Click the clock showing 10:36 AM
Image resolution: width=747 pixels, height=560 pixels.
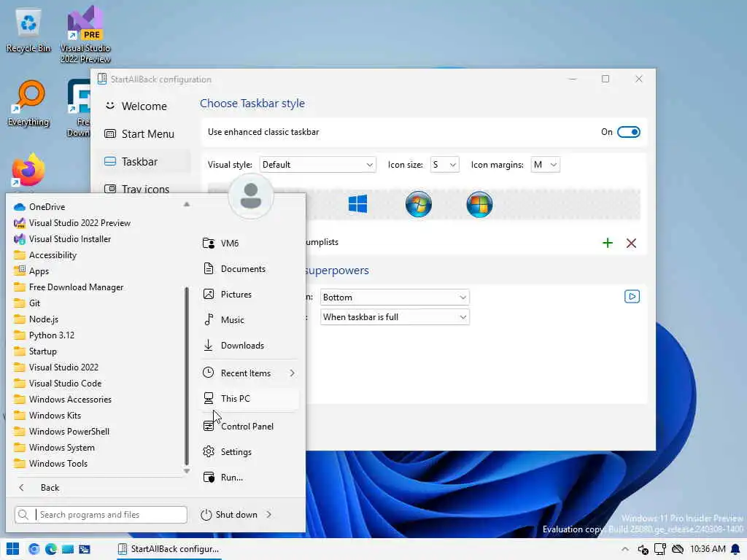tap(708, 549)
